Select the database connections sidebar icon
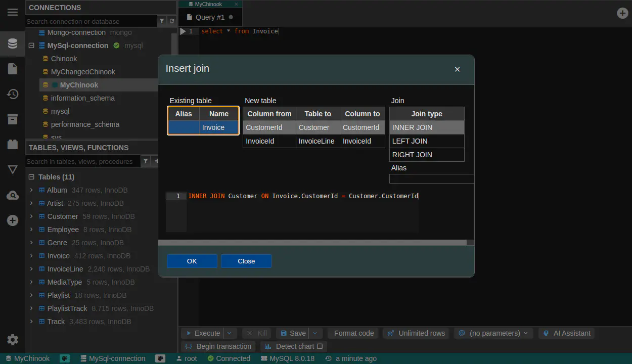Image resolution: width=632 pixels, height=364 pixels. coord(13,44)
